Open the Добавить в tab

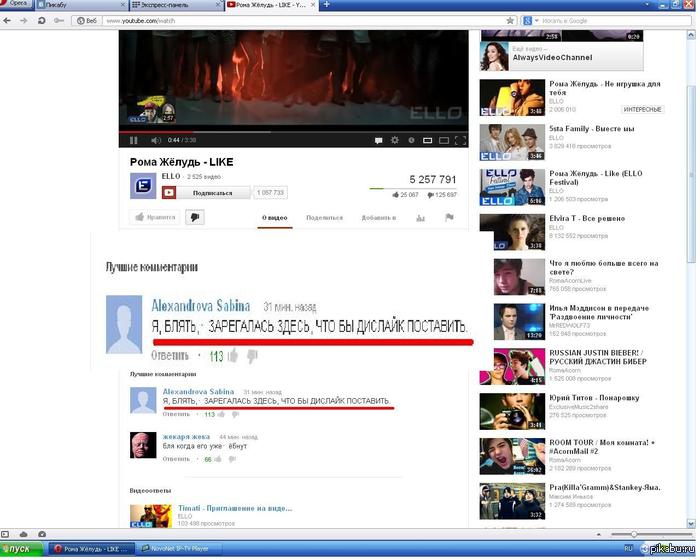379,218
